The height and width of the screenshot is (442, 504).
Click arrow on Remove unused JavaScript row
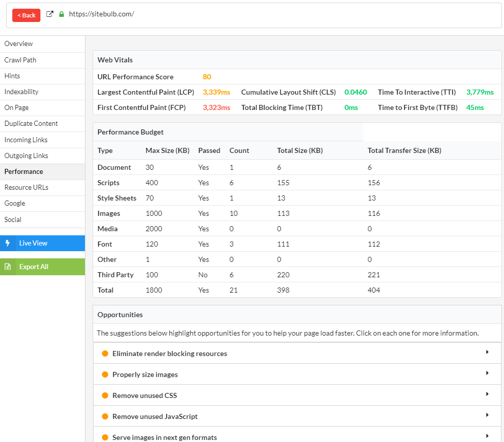click(x=487, y=415)
